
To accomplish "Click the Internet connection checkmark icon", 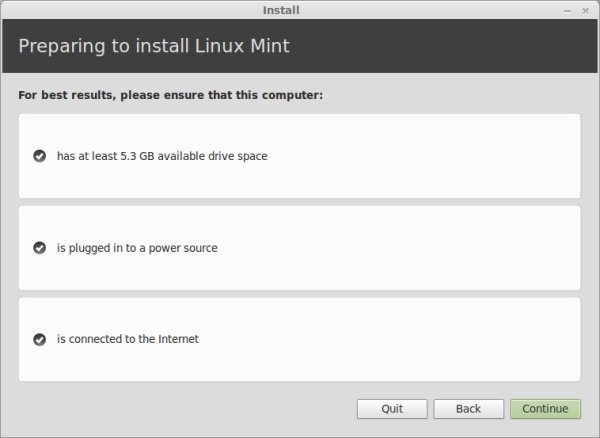I will tap(39, 339).
